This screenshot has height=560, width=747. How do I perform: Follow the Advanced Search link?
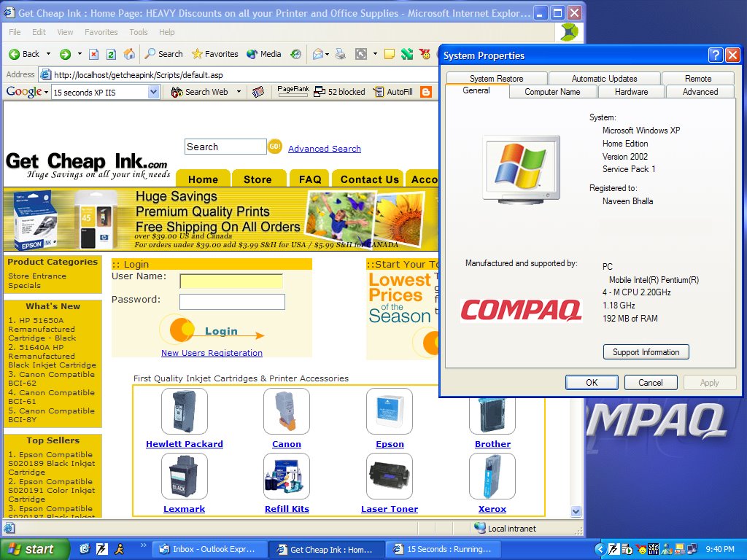325,149
